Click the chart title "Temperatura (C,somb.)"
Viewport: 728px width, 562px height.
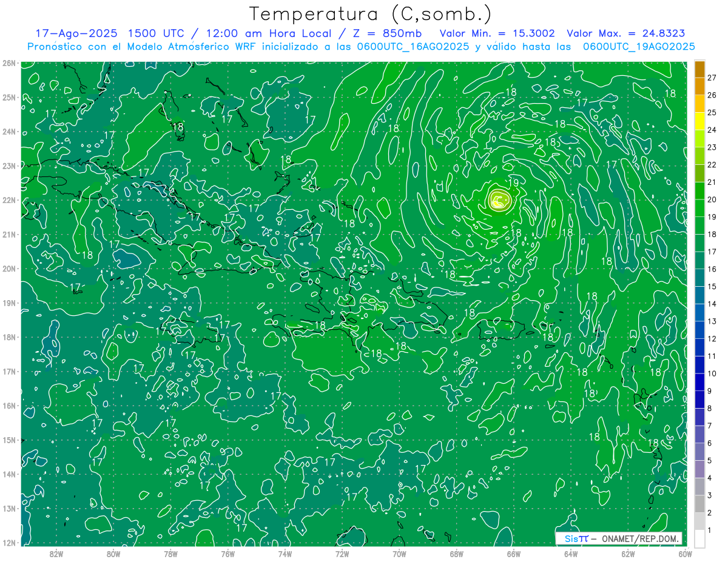click(371, 13)
